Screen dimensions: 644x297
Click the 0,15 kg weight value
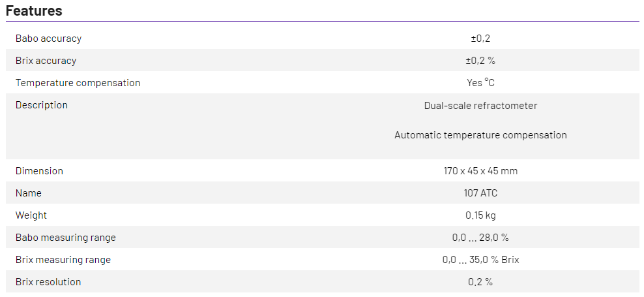[480, 215]
